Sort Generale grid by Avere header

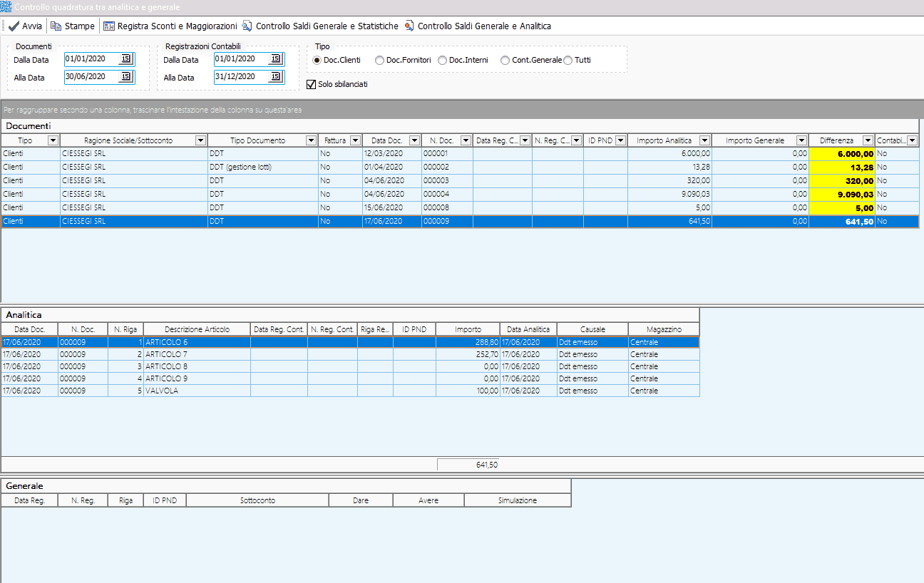coord(428,500)
